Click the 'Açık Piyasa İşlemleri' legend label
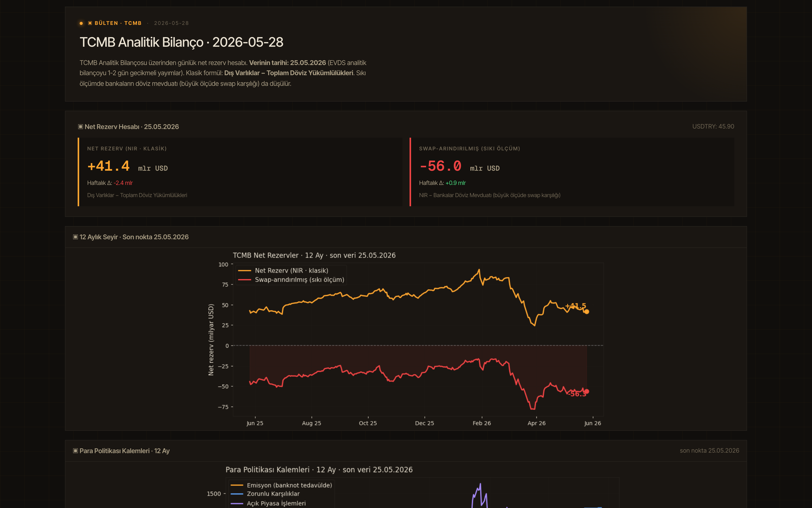This screenshot has width=812, height=508. [276, 503]
